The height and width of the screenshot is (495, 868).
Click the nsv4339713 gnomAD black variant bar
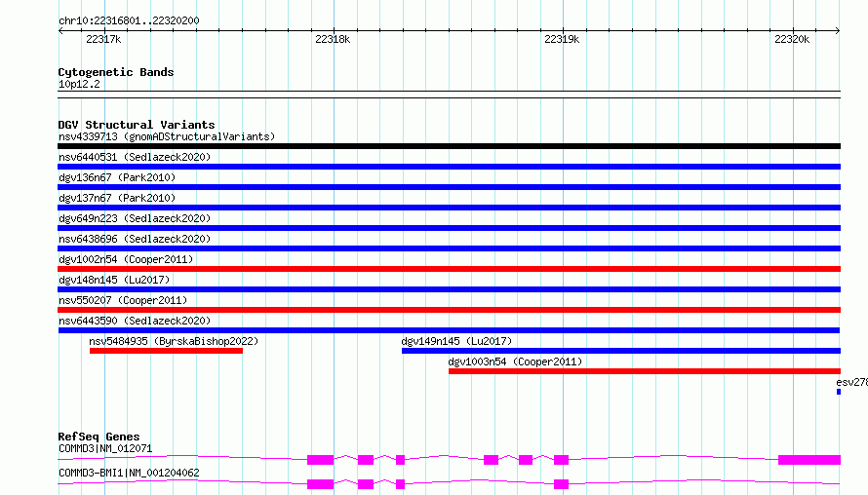(449, 146)
